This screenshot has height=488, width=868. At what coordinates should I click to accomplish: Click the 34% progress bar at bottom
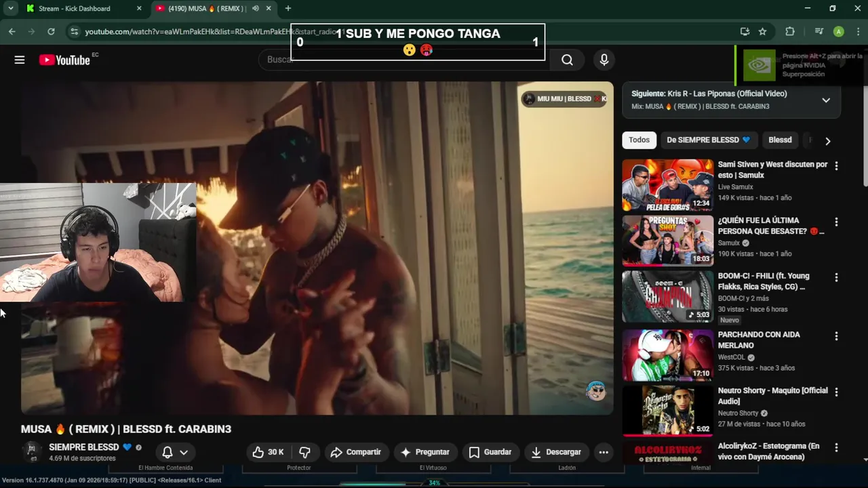click(434, 483)
